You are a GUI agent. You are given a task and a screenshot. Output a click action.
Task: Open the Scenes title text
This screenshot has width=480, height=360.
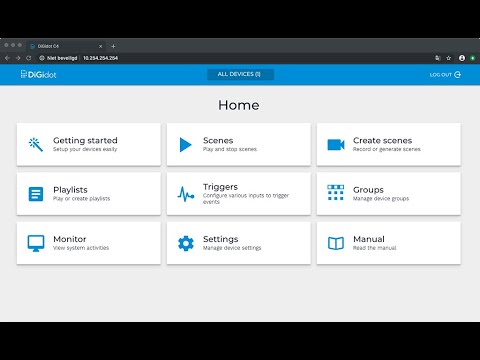click(x=218, y=140)
